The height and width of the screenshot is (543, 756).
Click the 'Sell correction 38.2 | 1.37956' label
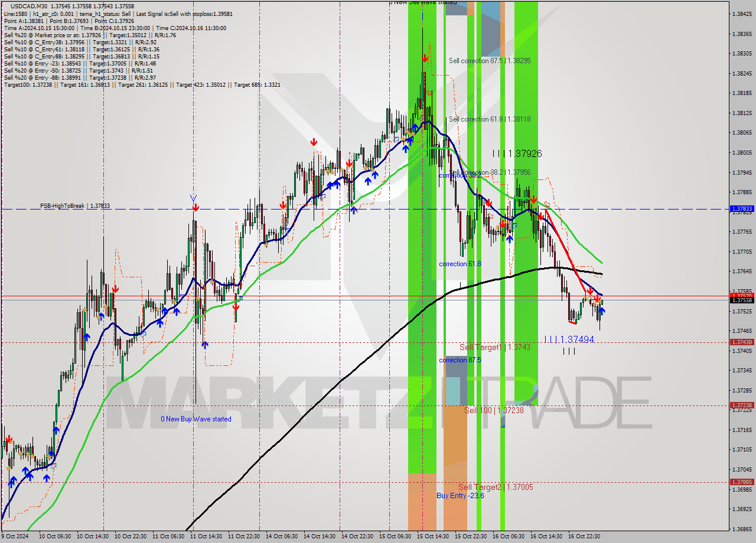(490, 172)
